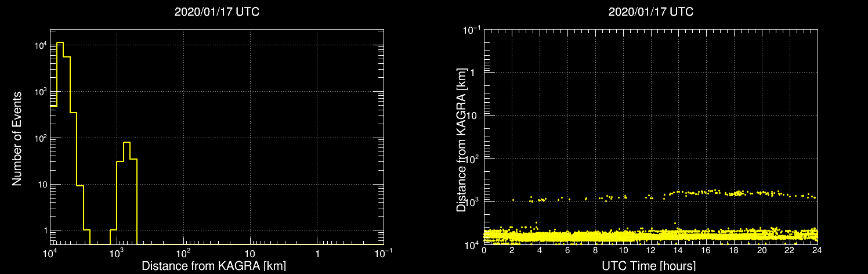868x274 pixels.
Task: Click the hour 22 tick label
Action: click(790, 250)
